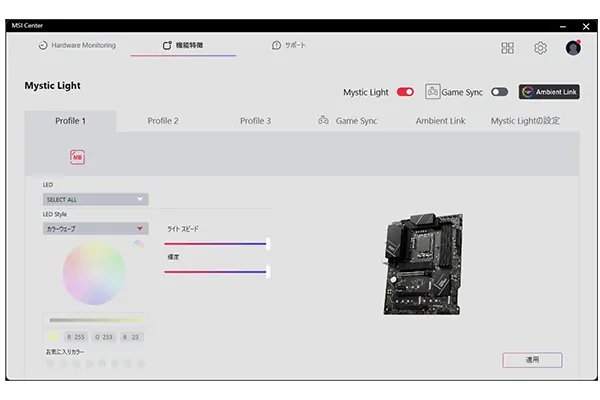Click the yellow current color swatch

tap(53, 337)
